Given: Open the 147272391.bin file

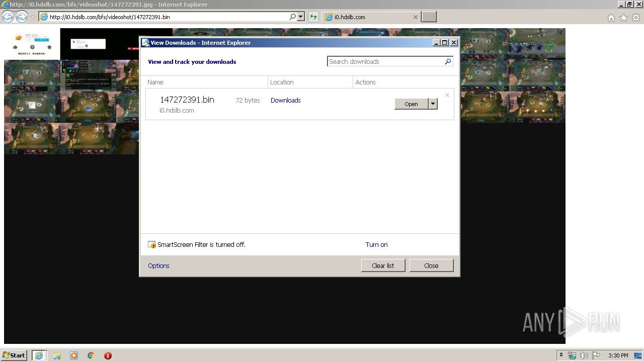Looking at the screenshot, I should [x=411, y=104].
